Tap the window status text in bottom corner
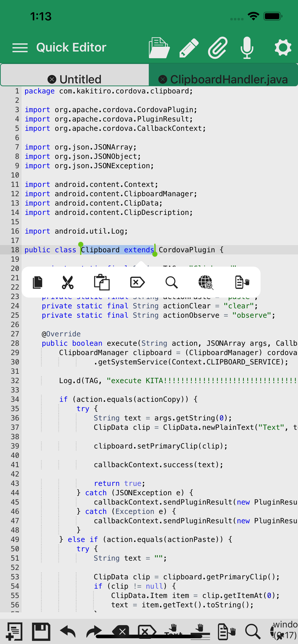This screenshot has width=298, height=644. pyautogui.click(x=285, y=630)
